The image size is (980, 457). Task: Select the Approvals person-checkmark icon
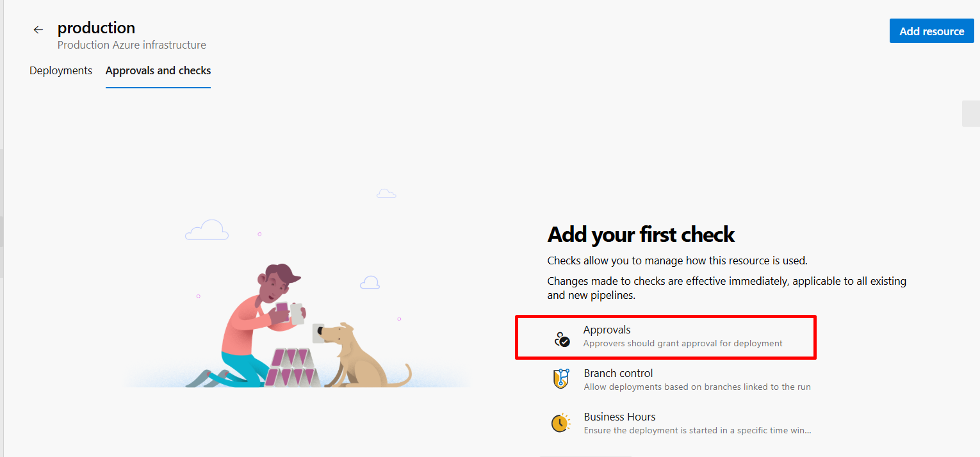(562, 339)
